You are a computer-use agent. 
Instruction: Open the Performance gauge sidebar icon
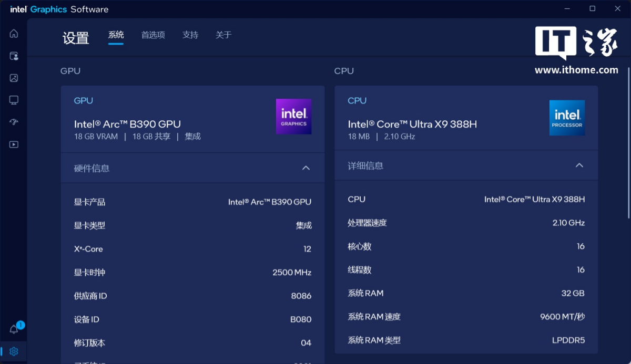pos(14,122)
